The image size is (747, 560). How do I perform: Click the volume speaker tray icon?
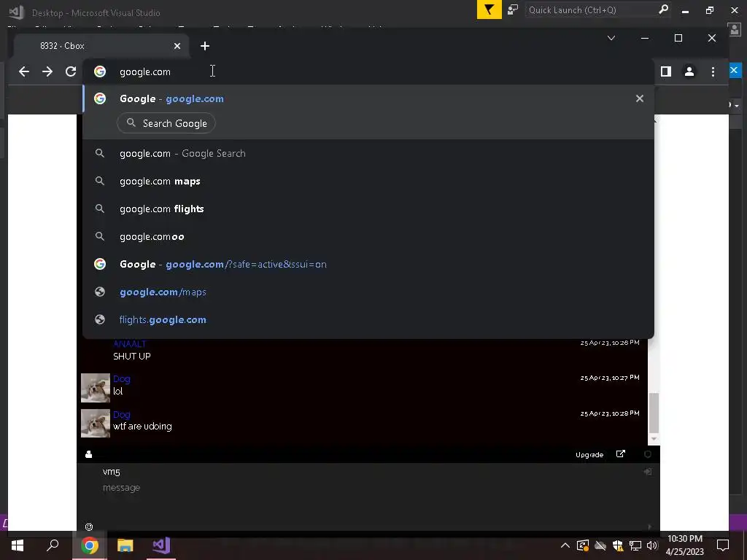[652, 545]
